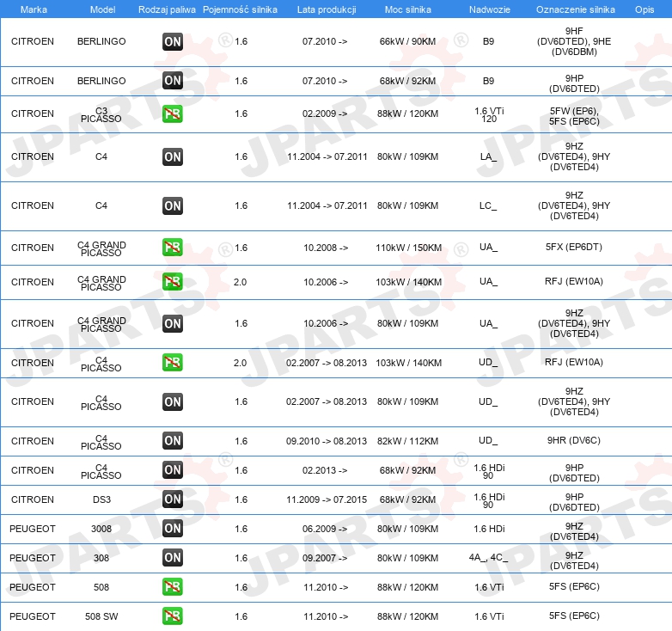
Task: Click ON diesel icon for C4 Grand Picasso 80kW
Action: 173,323
